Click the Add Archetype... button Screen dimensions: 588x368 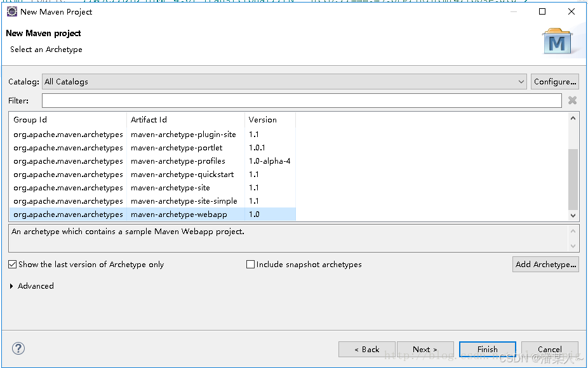click(x=545, y=265)
